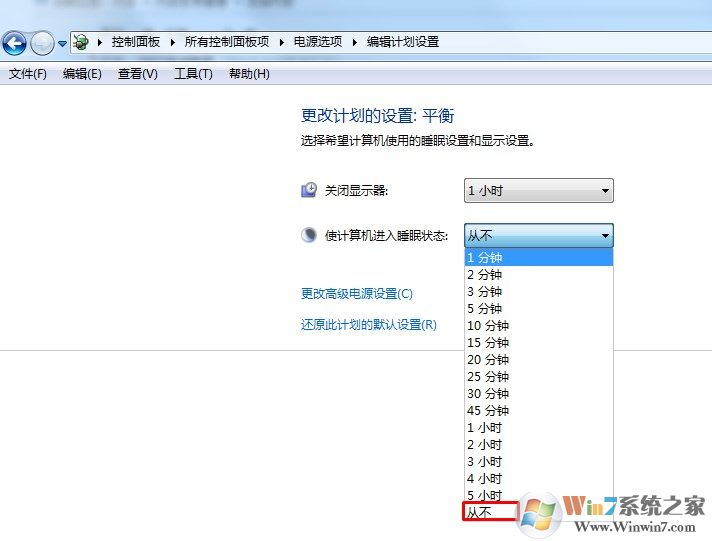Viewport: 712px width, 541px height.
Task: Open 更改高级电源设置(C) link
Action: (356, 294)
